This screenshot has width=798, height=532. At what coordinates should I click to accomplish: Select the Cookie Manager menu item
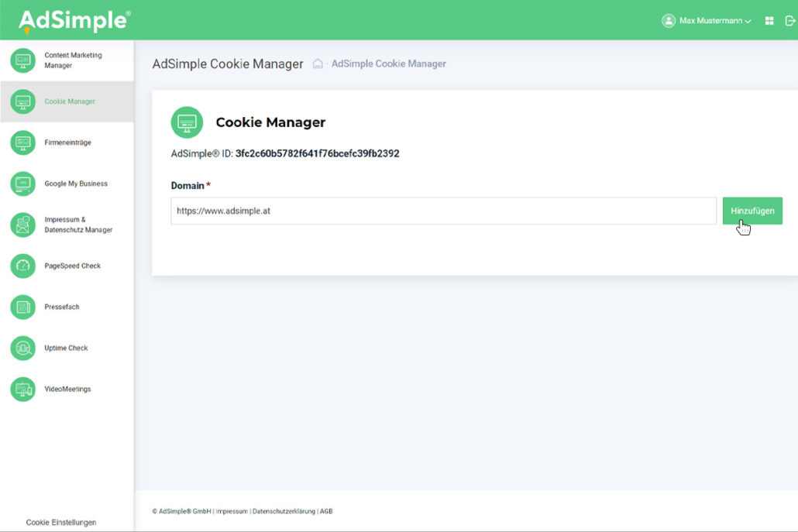tap(70, 101)
